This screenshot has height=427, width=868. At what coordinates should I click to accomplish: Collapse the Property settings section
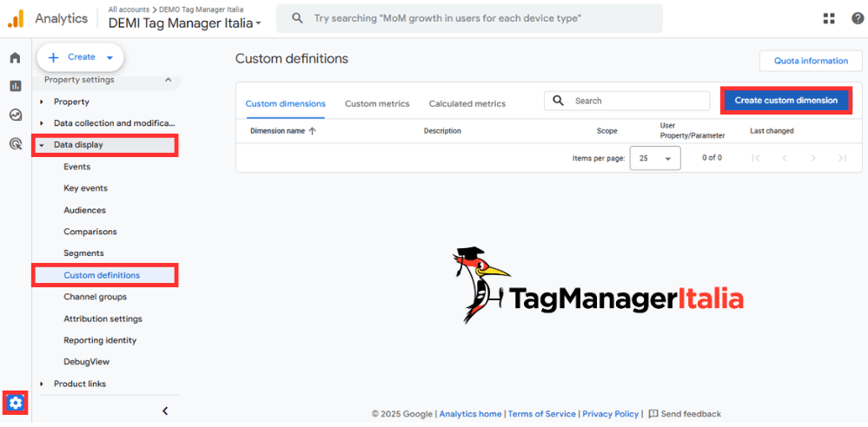[x=169, y=80]
